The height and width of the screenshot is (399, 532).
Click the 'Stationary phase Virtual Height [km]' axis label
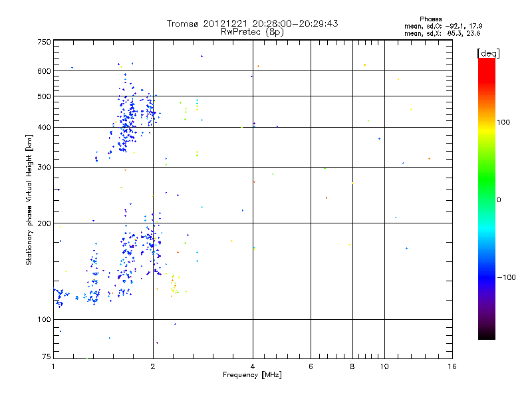click(x=29, y=200)
